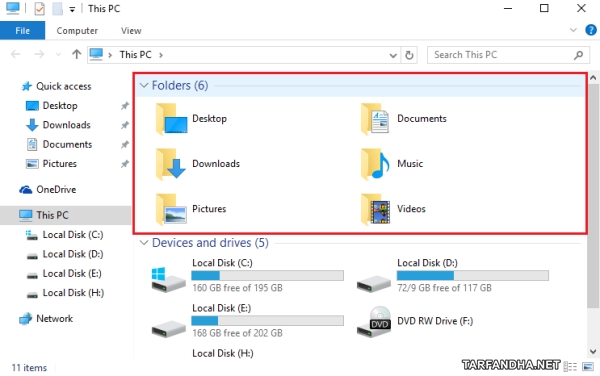
Task: Click the Forward navigation arrow
Action: tap(39, 55)
